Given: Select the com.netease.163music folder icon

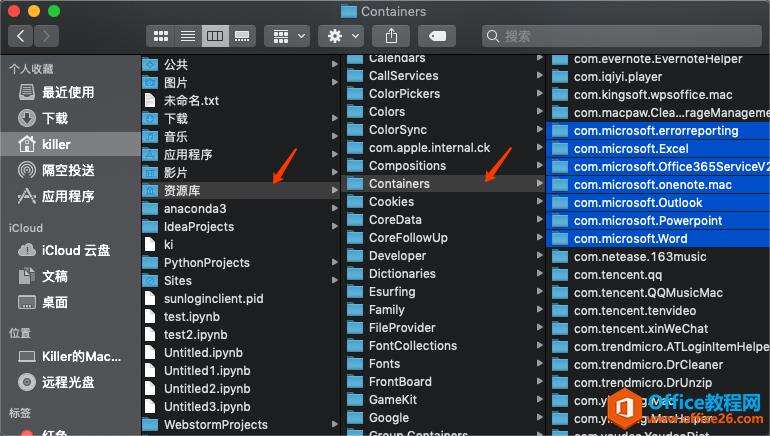Looking at the screenshot, I should [x=560, y=257].
